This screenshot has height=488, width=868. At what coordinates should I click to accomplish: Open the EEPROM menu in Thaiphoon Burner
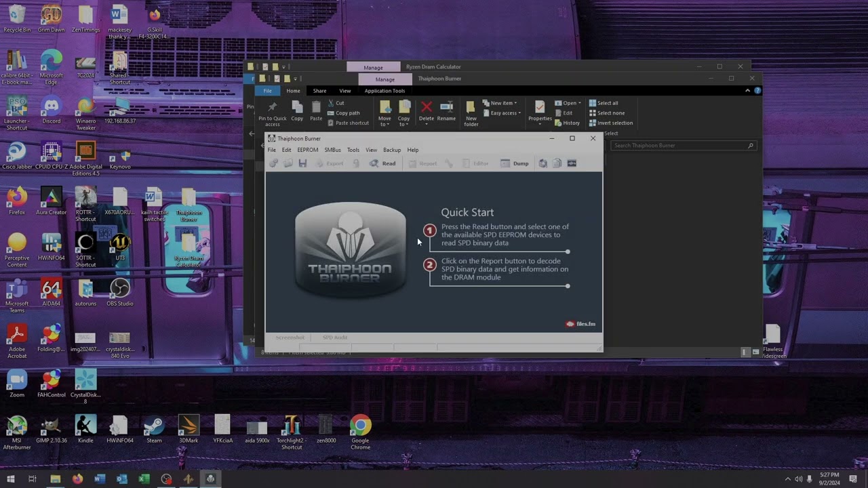click(x=308, y=150)
